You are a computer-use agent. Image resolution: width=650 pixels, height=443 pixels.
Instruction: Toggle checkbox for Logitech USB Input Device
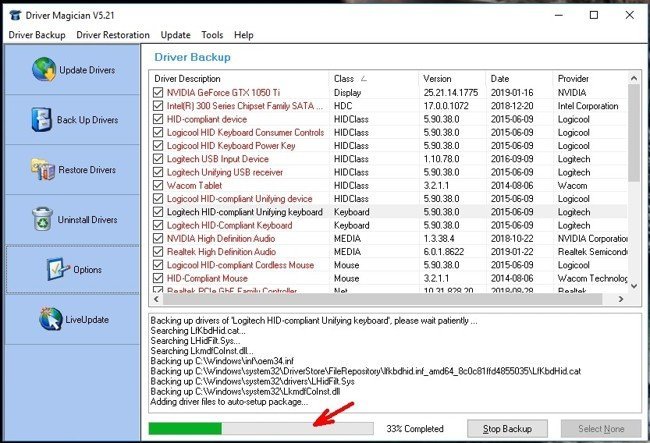(x=158, y=159)
